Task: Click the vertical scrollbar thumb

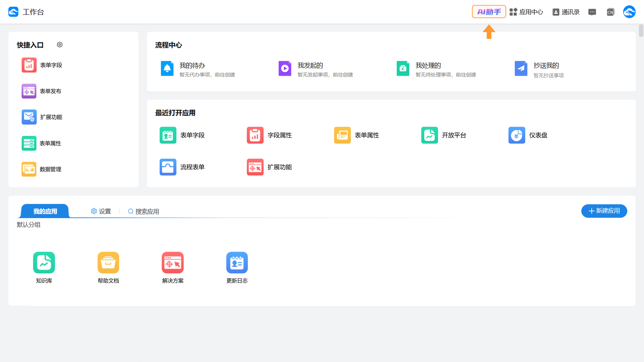Action: tap(641, 31)
